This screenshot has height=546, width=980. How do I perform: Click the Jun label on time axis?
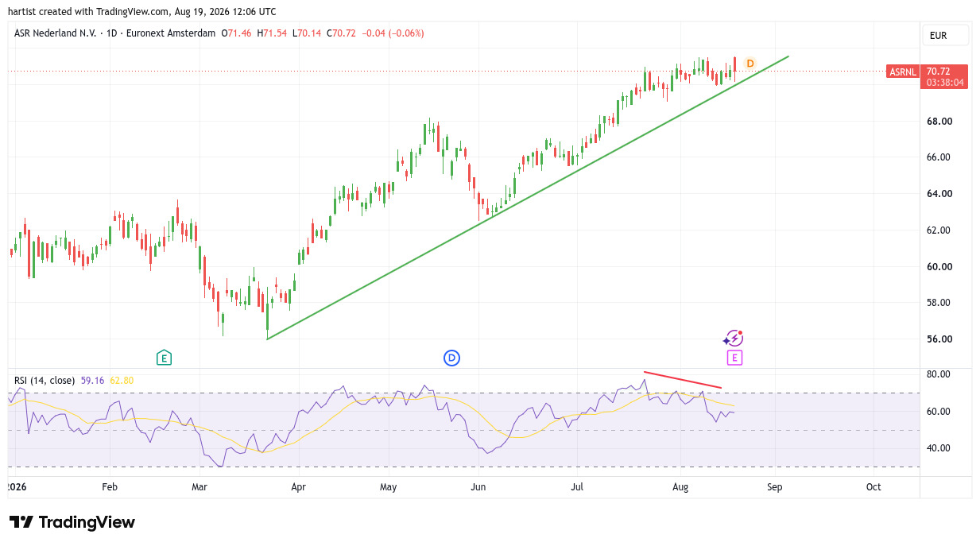click(x=478, y=487)
